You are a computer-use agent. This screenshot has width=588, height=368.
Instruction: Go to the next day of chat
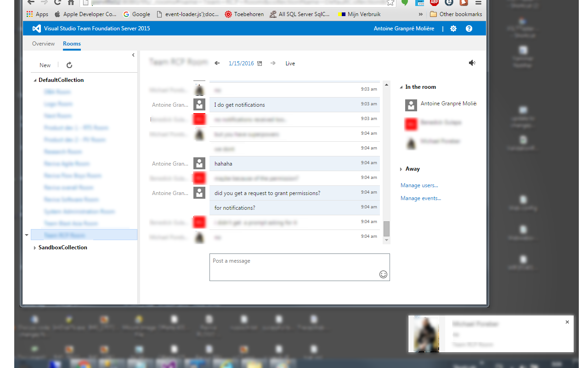tap(273, 63)
